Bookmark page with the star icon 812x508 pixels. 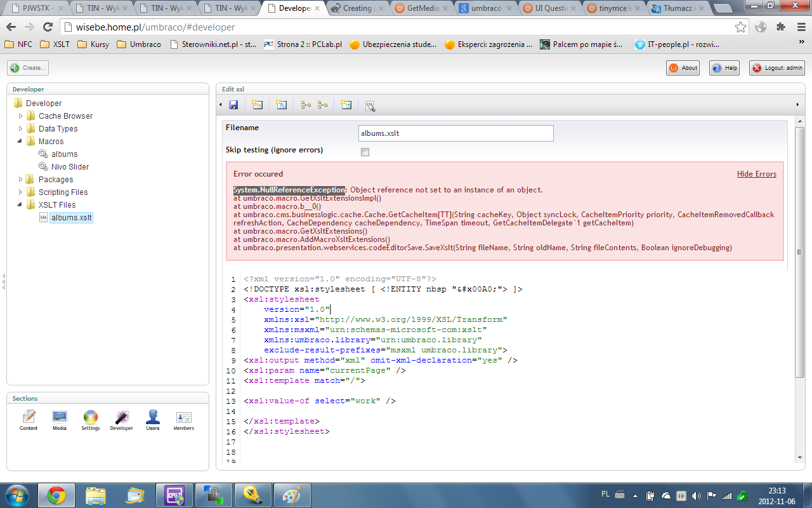click(740, 27)
